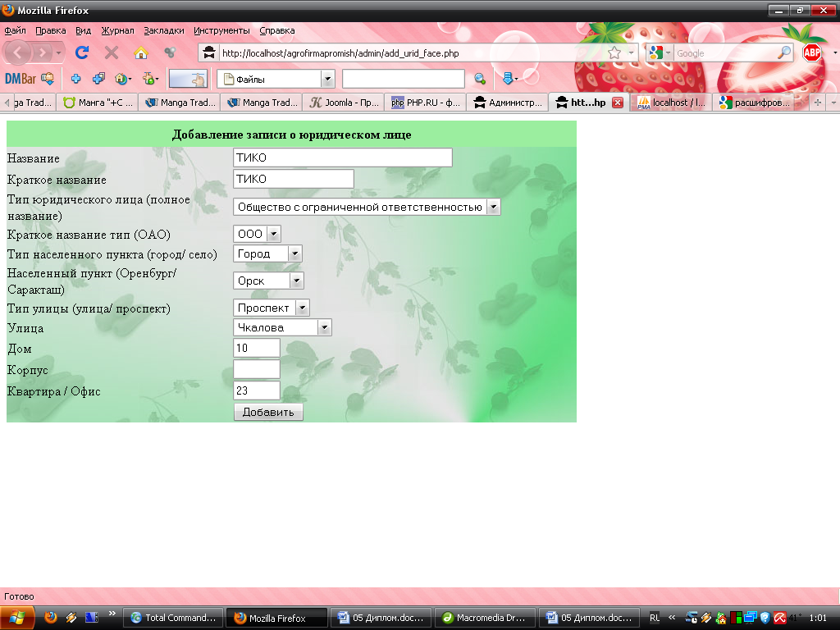This screenshot has width=840, height=630.
Task: Switch to the localhost / l... phpMyAdmin tab
Action: tap(671, 103)
